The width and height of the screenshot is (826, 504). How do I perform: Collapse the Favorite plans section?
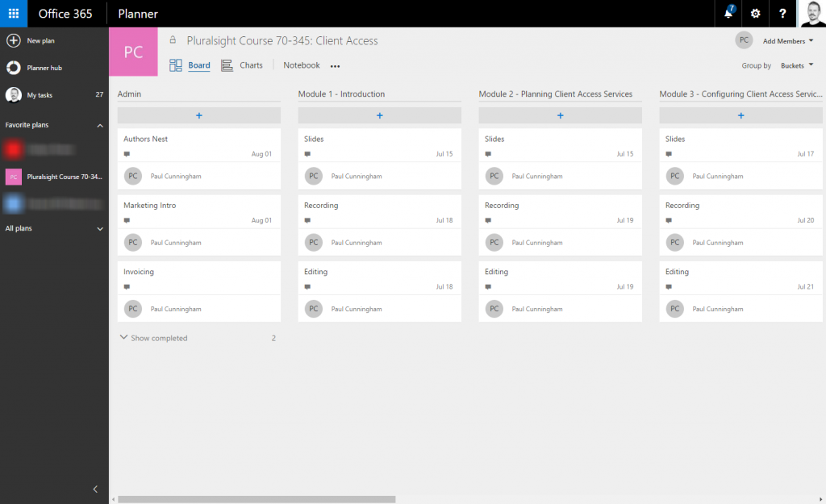(100, 125)
